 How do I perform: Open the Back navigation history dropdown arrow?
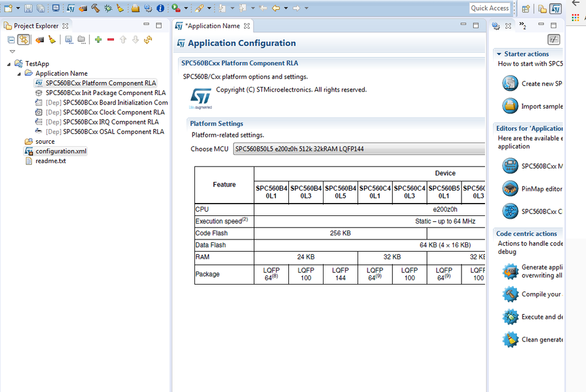tap(286, 8)
